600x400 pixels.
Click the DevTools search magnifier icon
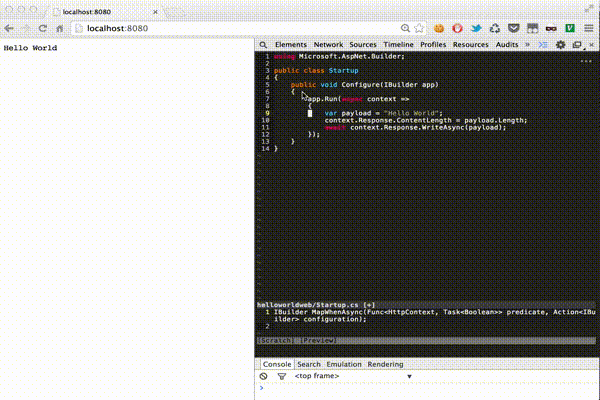[x=263, y=45]
